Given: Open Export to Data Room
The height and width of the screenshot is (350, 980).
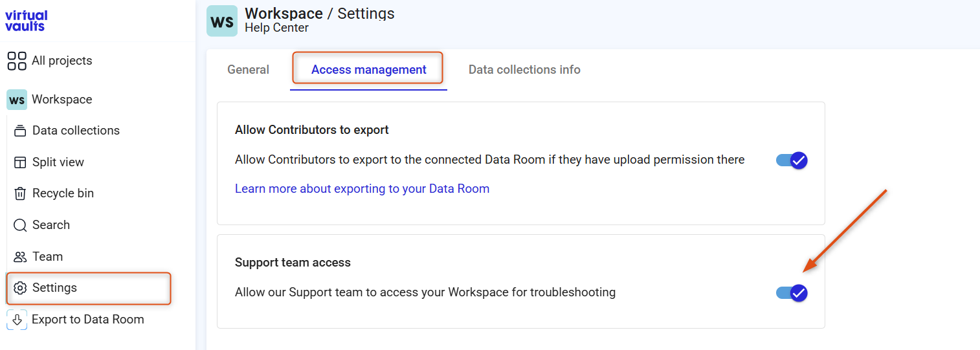Looking at the screenshot, I should coord(88,320).
